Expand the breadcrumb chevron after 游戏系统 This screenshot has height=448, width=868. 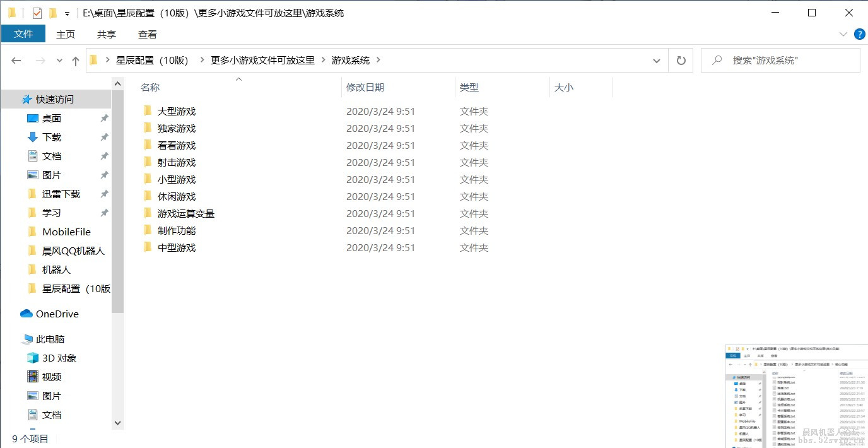click(378, 60)
